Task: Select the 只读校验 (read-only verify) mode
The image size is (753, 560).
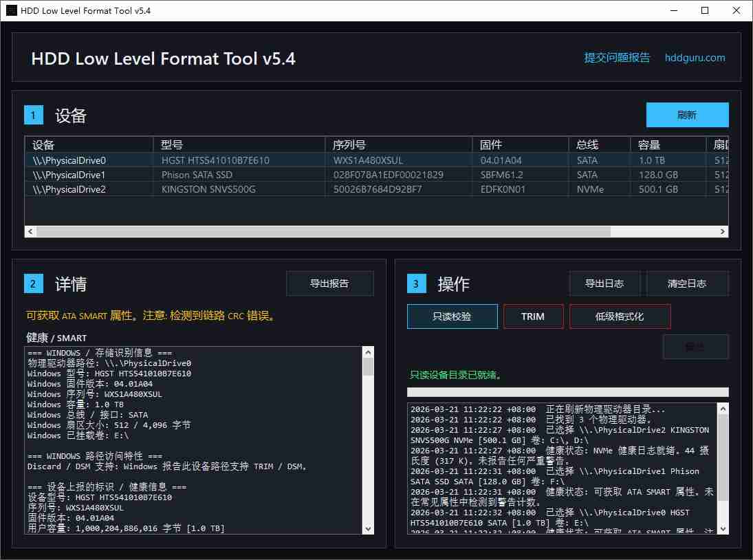Action: click(x=452, y=316)
